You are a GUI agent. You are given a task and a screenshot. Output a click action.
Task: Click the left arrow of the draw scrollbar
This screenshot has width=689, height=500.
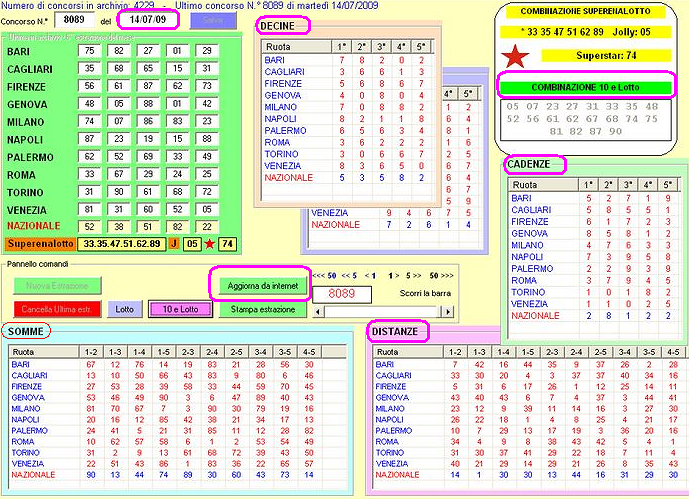pos(318,312)
